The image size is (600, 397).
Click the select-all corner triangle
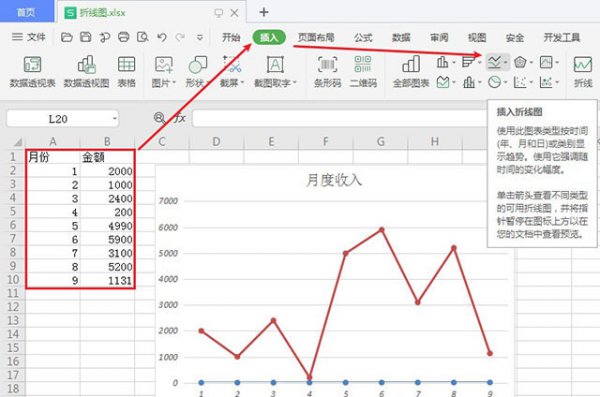pos(17,142)
